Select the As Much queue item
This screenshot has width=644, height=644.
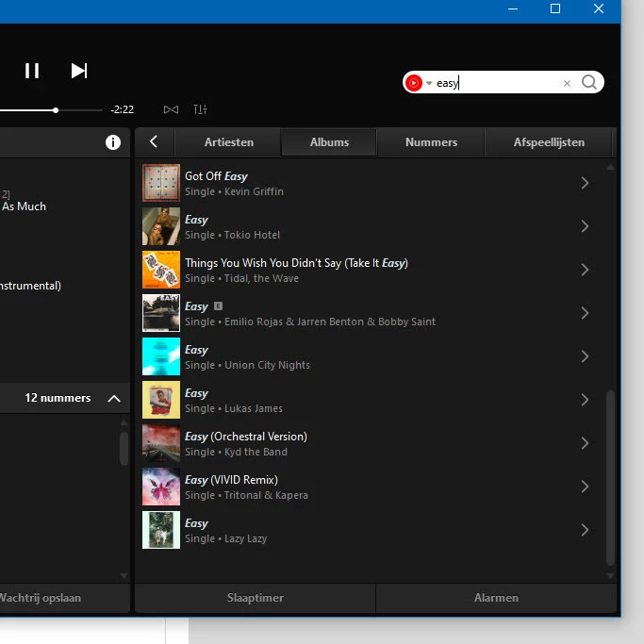24,206
